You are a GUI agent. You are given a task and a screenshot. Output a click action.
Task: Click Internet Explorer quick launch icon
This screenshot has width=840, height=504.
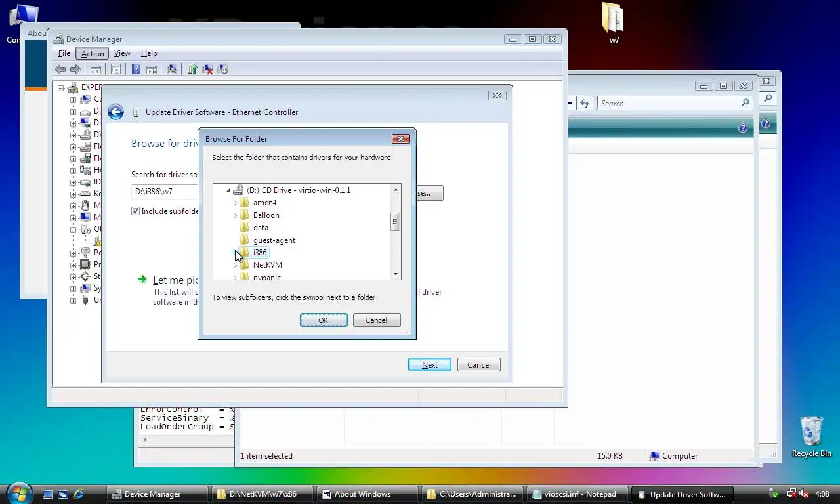click(78, 494)
